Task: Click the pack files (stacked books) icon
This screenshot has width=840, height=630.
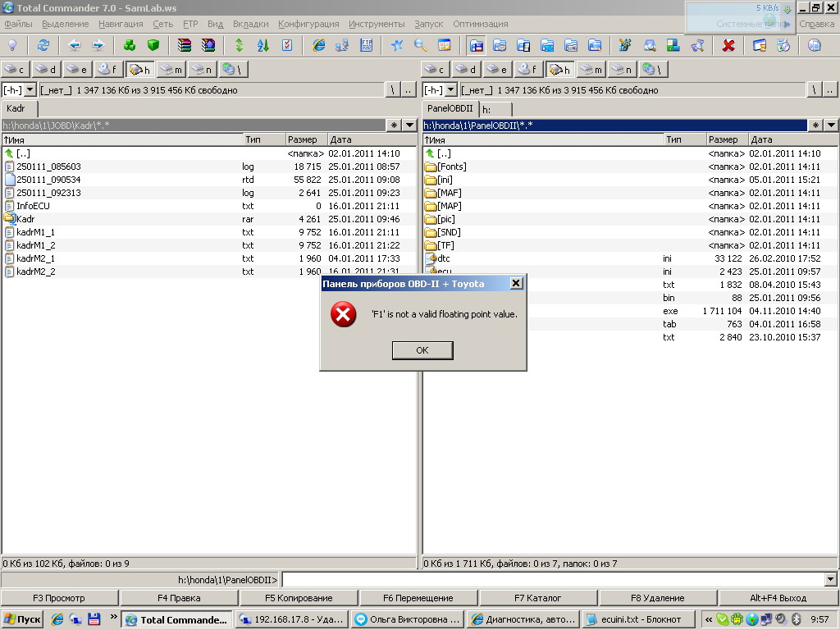Action: 185,45
